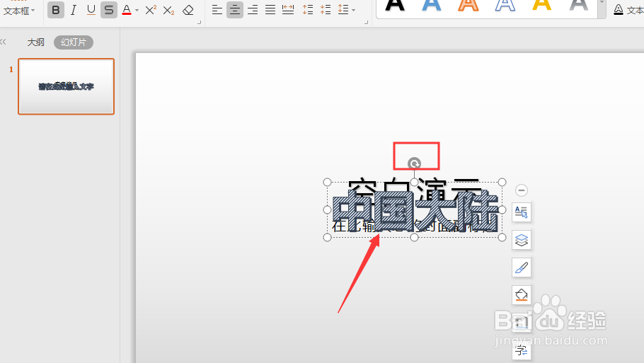The height and width of the screenshot is (363, 644).
Task: Open layer order floating tool
Action: pos(521,240)
